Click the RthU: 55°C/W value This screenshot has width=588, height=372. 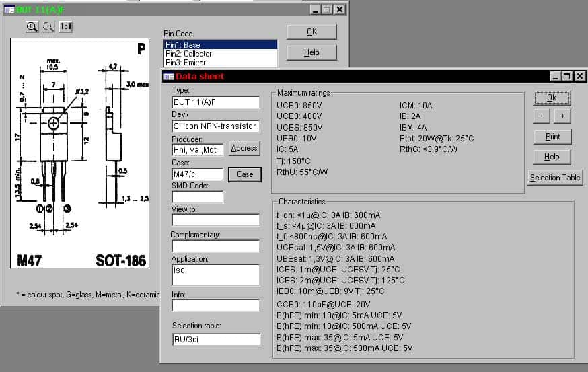302,172
